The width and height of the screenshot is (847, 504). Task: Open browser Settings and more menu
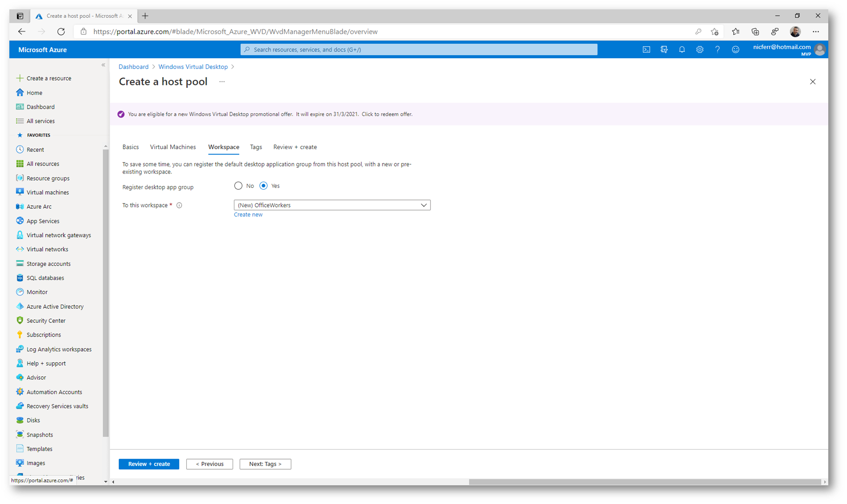click(x=815, y=32)
